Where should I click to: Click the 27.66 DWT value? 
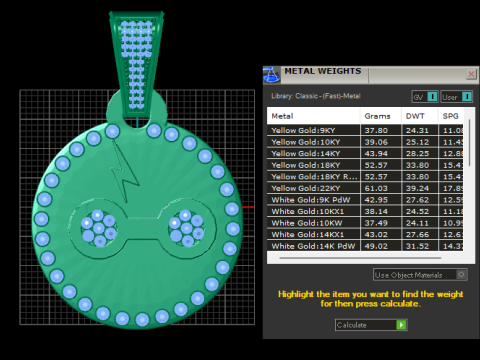point(417,234)
